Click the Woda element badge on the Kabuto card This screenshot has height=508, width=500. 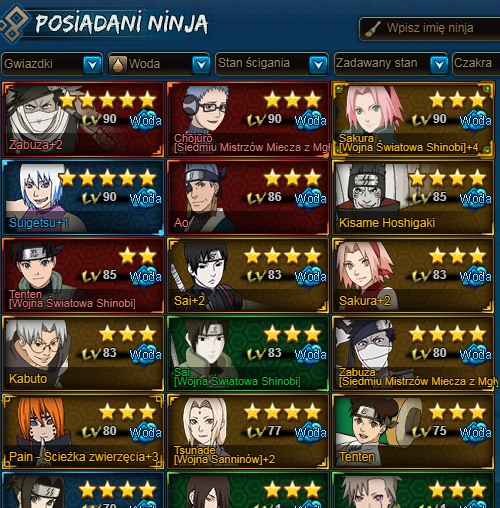pos(145,355)
